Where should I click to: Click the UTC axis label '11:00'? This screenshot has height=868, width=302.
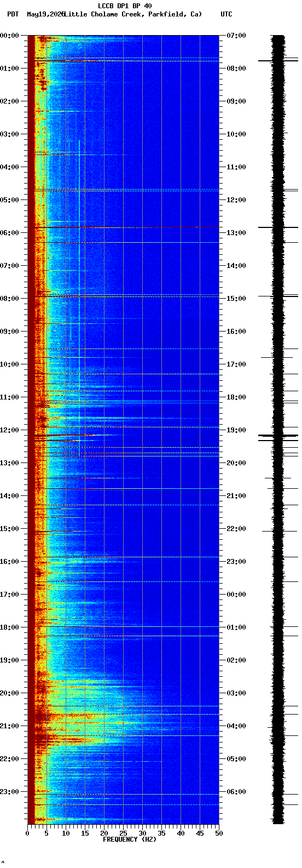pyautogui.click(x=236, y=167)
